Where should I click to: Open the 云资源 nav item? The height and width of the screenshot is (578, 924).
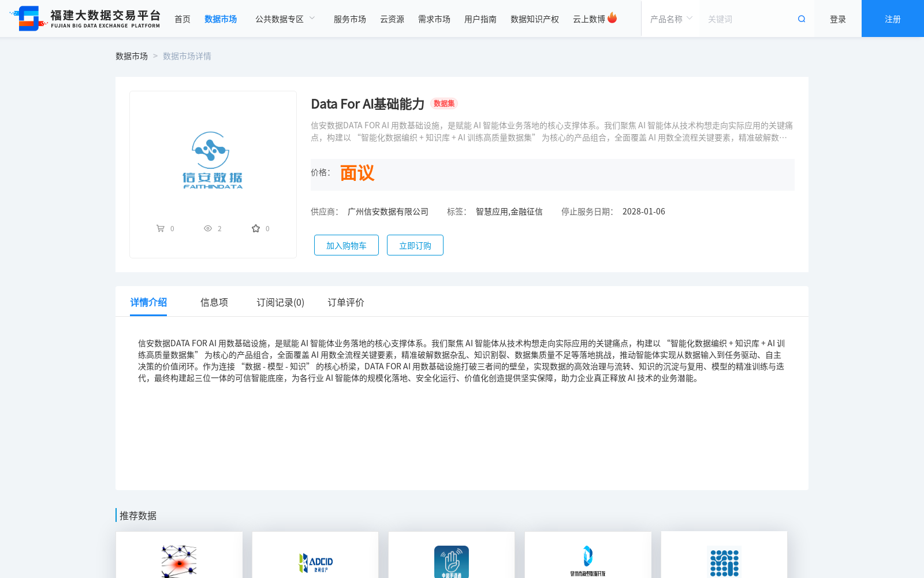pos(392,19)
